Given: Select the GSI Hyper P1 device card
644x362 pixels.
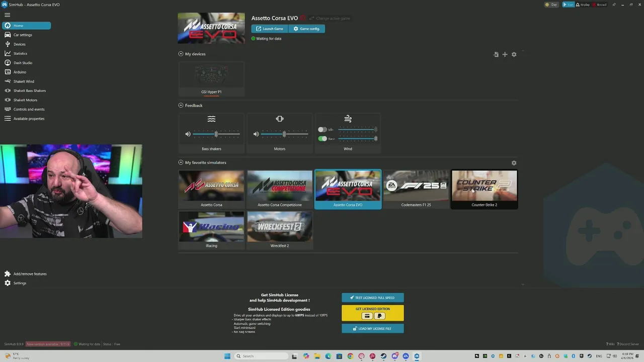Looking at the screenshot, I should click(211, 79).
